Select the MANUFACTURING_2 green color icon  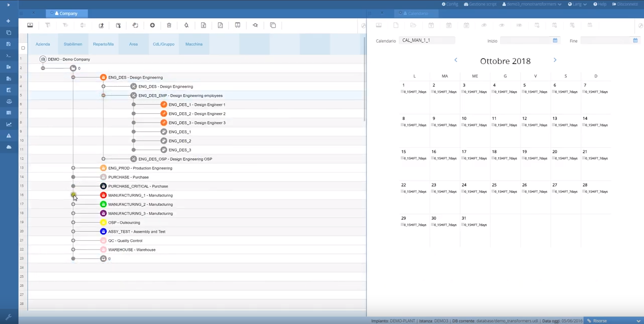point(103,205)
